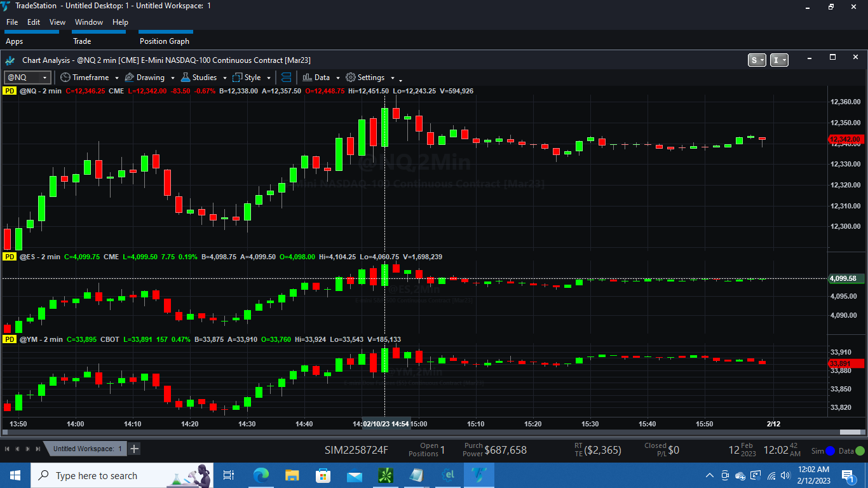868x488 pixels.
Task: Open the Window menu
Action: click(89, 22)
